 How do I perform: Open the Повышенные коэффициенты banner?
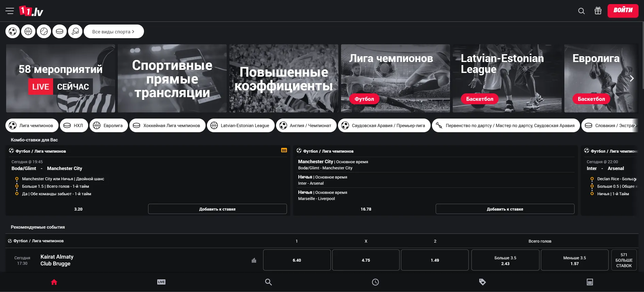pyautogui.click(x=284, y=78)
